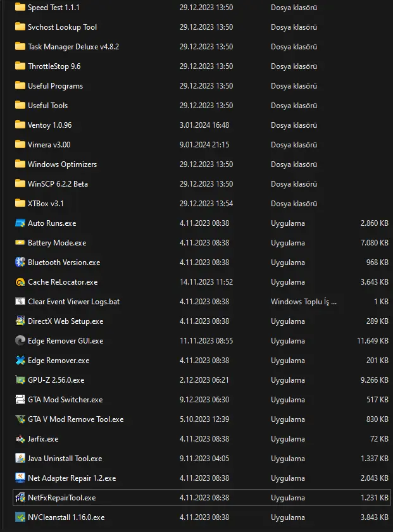Click the Auto Runs.exe file icon
This screenshot has height=532, width=393.
pyautogui.click(x=20, y=223)
